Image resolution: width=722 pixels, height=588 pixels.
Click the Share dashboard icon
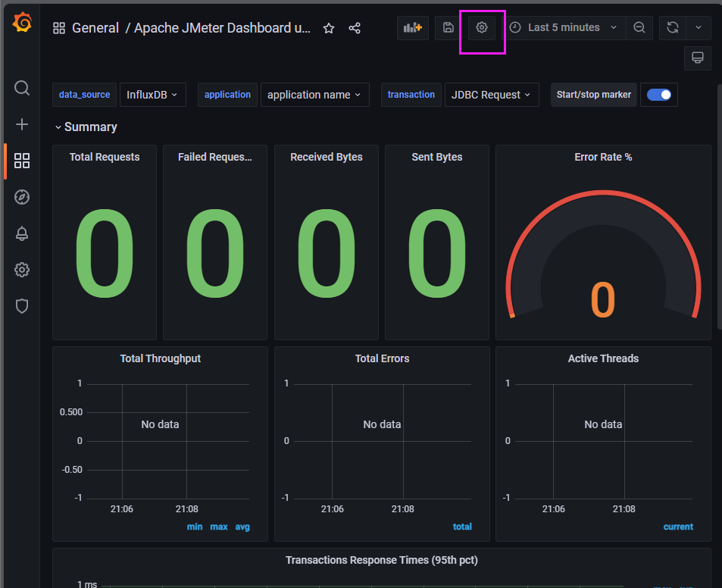coord(355,28)
